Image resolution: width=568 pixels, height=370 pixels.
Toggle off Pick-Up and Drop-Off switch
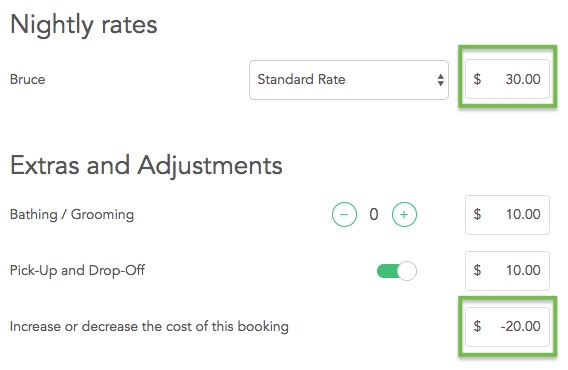click(x=397, y=271)
